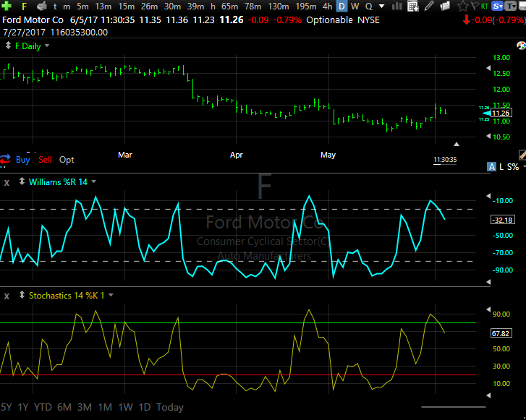
Task: Click the green plus add-indicator icon
Action: click(7, 6)
